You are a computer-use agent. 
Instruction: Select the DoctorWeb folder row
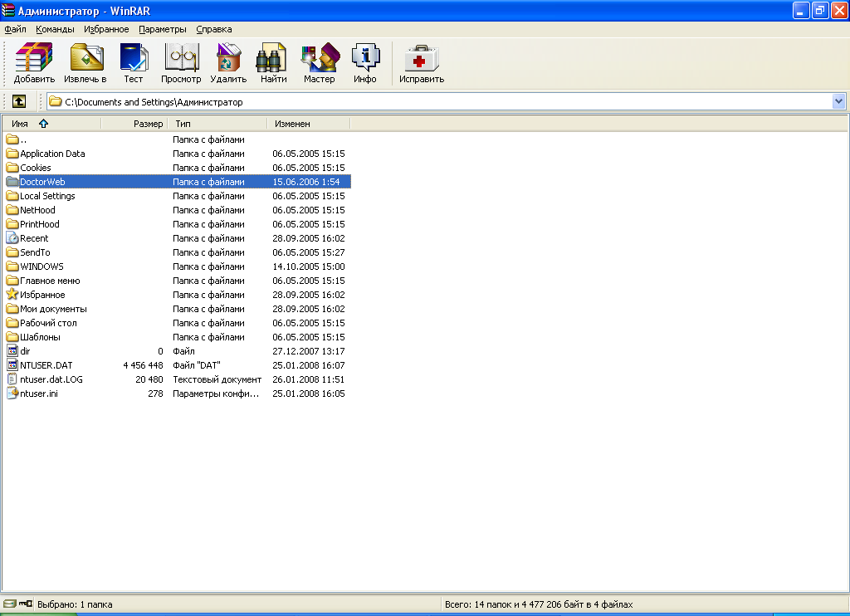click(x=177, y=182)
